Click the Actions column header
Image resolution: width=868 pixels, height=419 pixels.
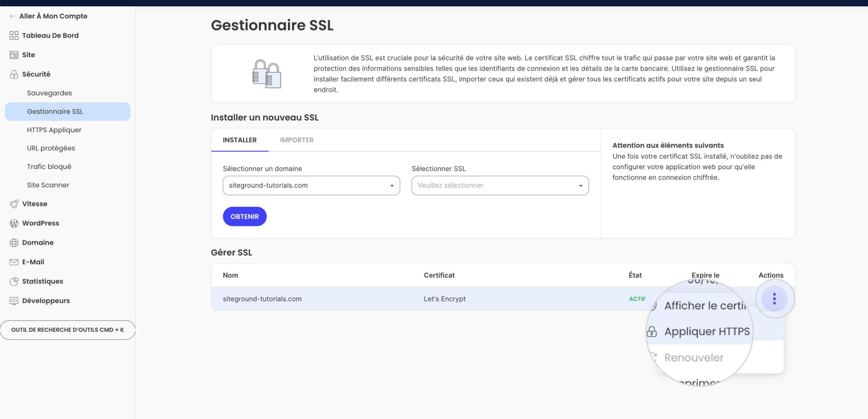[x=771, y=275]
